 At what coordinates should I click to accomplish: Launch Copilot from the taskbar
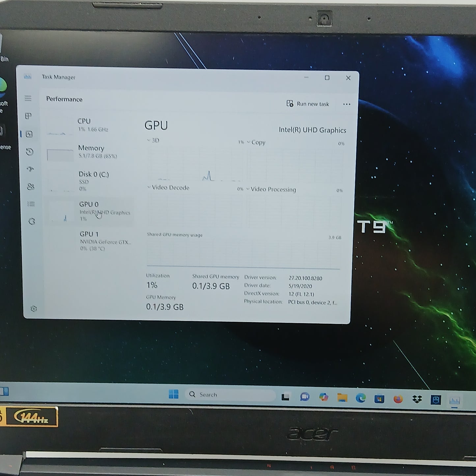point(324,397)
